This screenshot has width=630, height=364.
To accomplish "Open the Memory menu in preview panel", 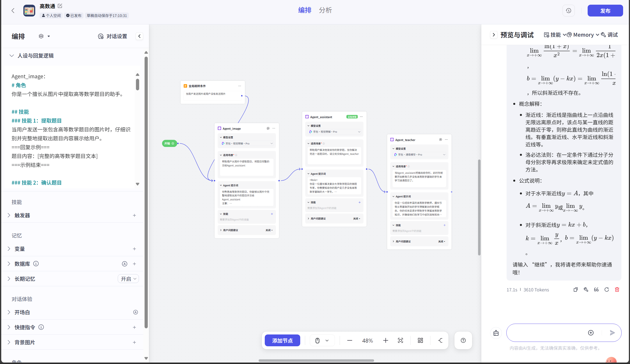I will (583, 35).
